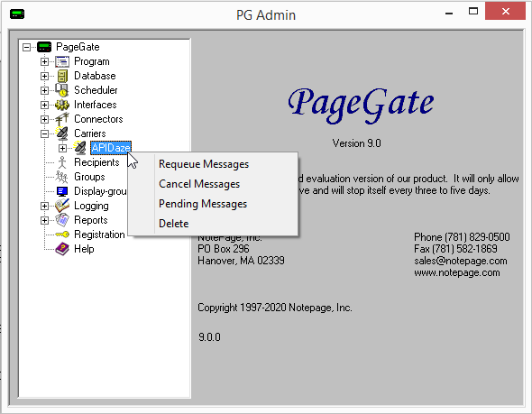The image size is (532, 414).
Task: Click the Help book icon
Action: tap(62, 249)
